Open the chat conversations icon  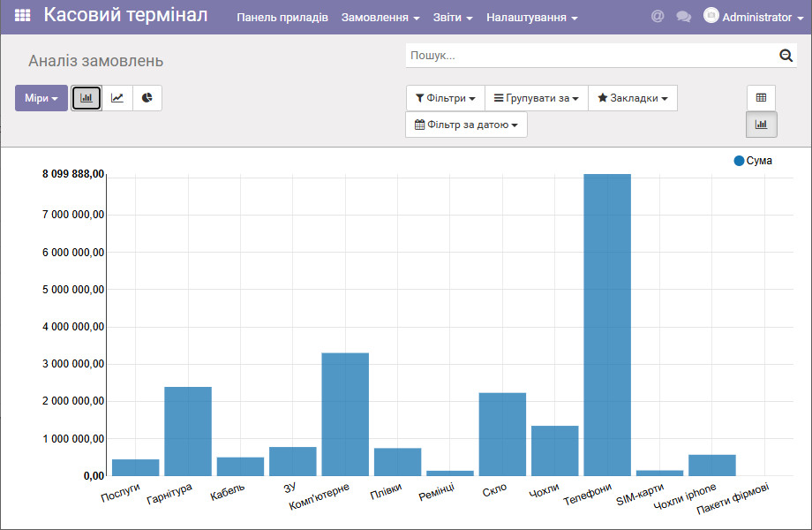point(683,17)
